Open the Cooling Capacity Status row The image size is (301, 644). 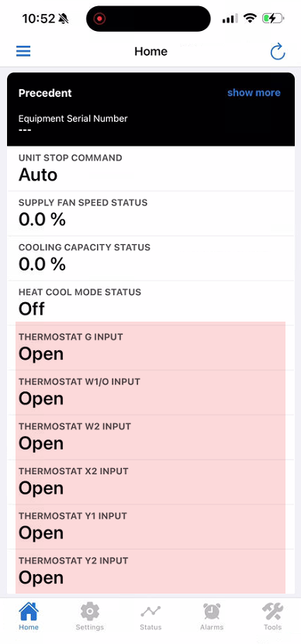tap(151, 258)
